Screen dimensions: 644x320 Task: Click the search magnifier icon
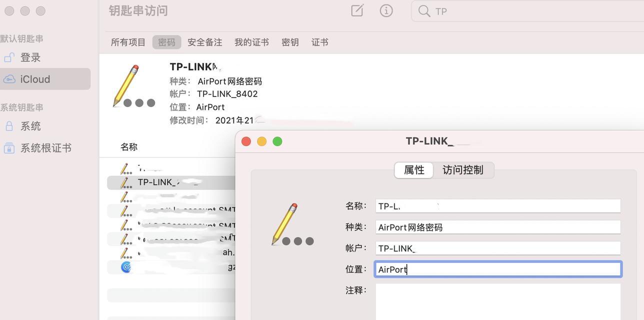coord(424,11)
